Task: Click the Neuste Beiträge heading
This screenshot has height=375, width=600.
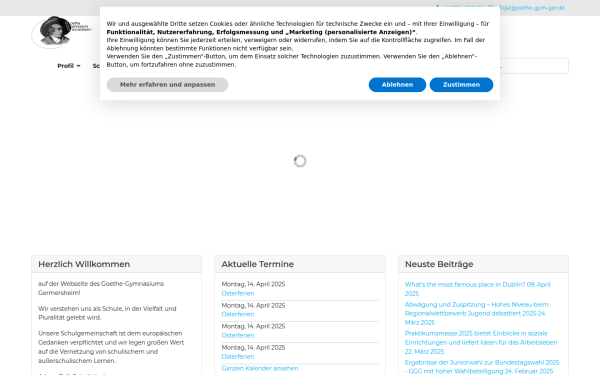Action: click(439, 264)
